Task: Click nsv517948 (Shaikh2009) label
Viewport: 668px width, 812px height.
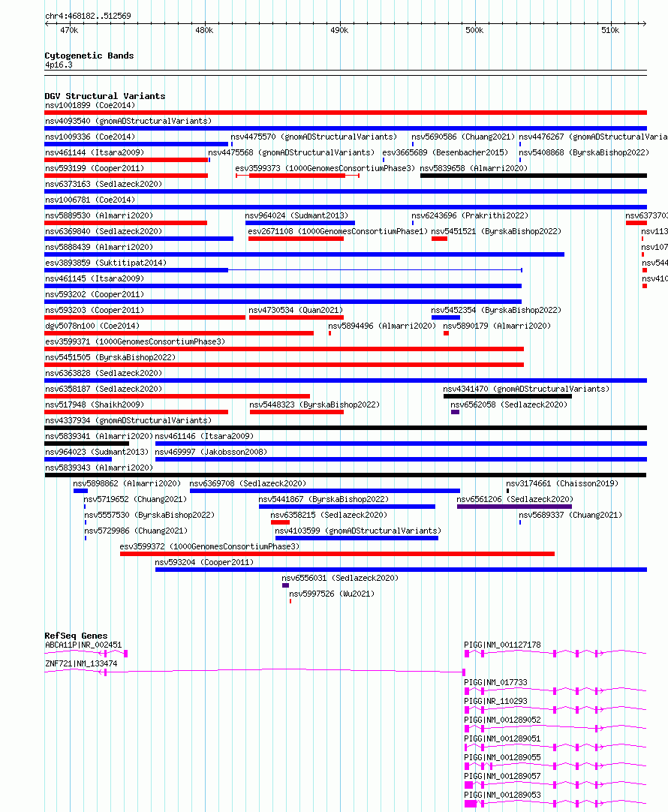Action: click(95, 405)
